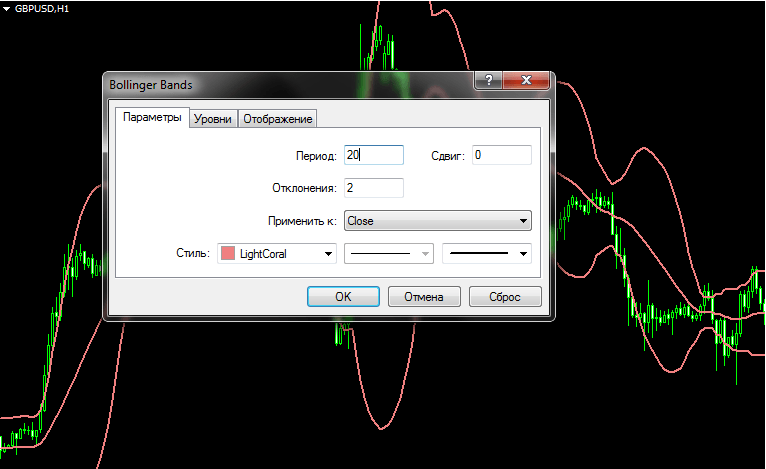Open the Уровни tab

tap(212, 119)
